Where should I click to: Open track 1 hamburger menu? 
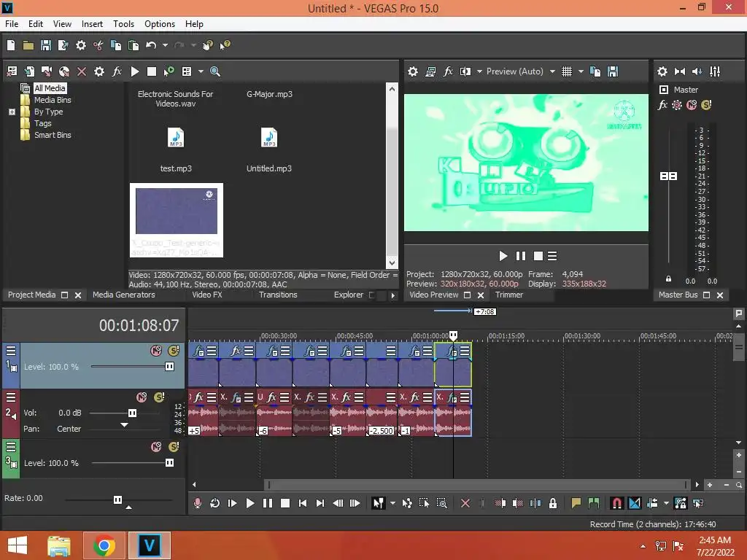pos(11,351)
